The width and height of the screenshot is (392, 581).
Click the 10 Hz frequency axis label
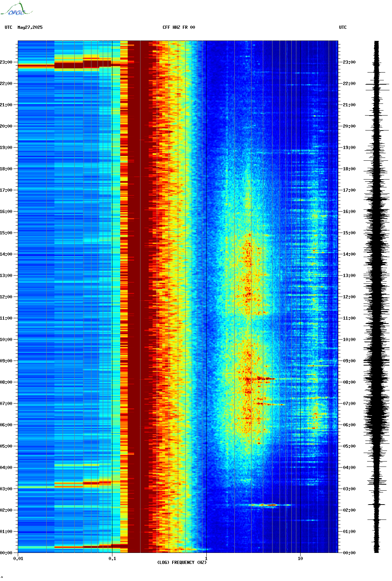(300, 559)
